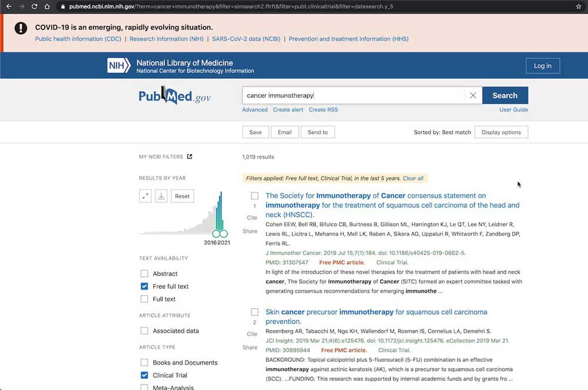This screenshot has width=588, height=390.
Task: Open Advanced search
Action: point(255,109)
